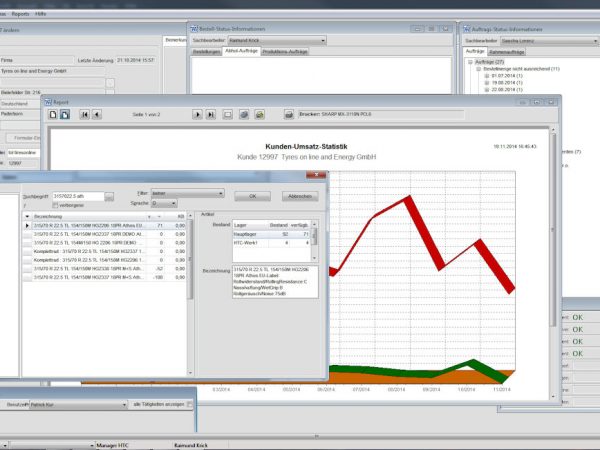The image size is (600, 450).
Task: Click the Drucker SHARP MX field
Action: [381, 114]
